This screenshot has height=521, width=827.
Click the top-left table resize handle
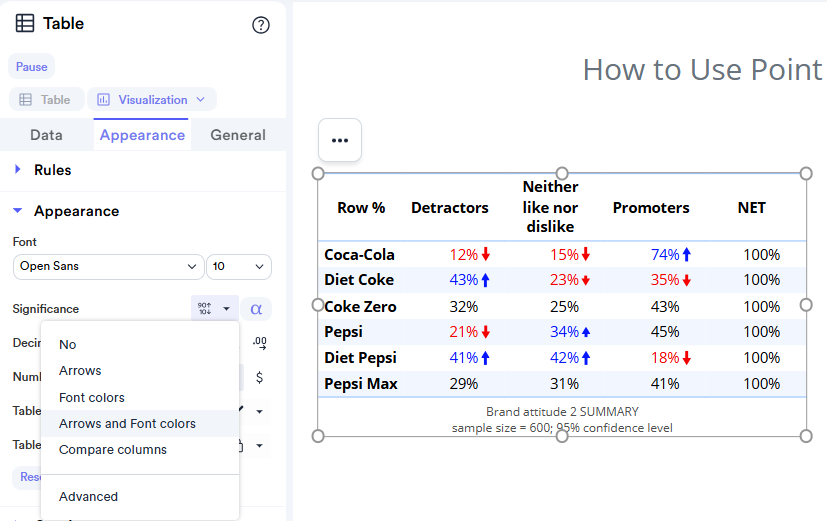[318, 173]
